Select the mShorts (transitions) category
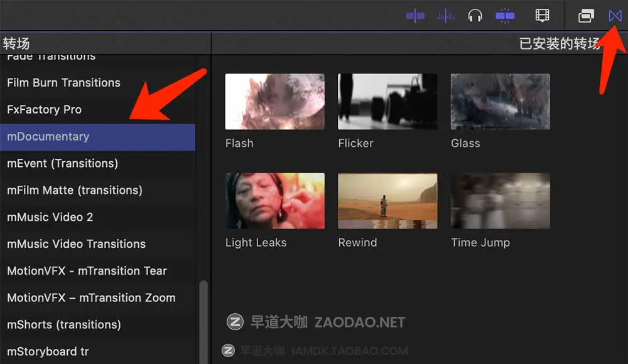 65,324
